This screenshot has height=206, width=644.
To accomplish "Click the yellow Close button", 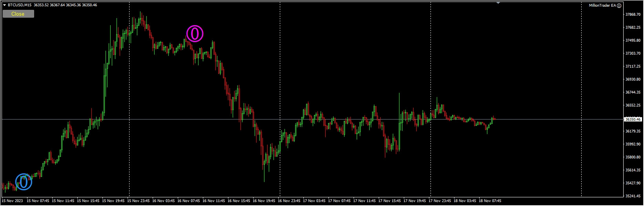I will click(x=18, y=14).
